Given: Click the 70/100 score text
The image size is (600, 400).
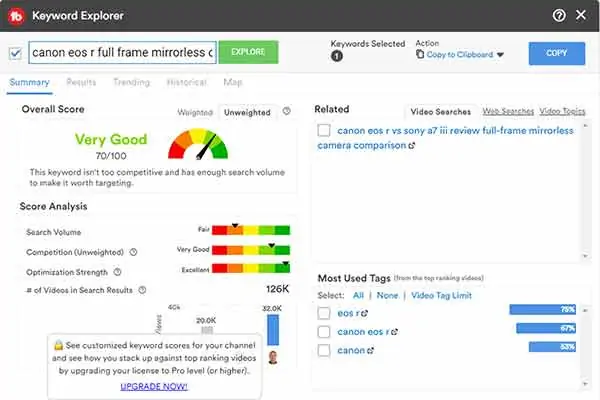Looking at the screenshot, I should click(111, 156).
